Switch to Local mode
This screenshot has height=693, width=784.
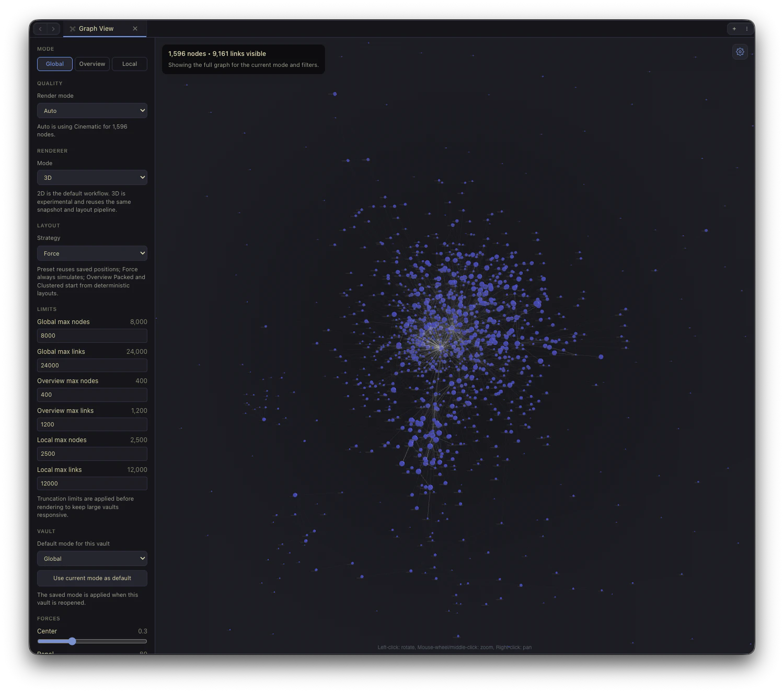click(130, 64)
